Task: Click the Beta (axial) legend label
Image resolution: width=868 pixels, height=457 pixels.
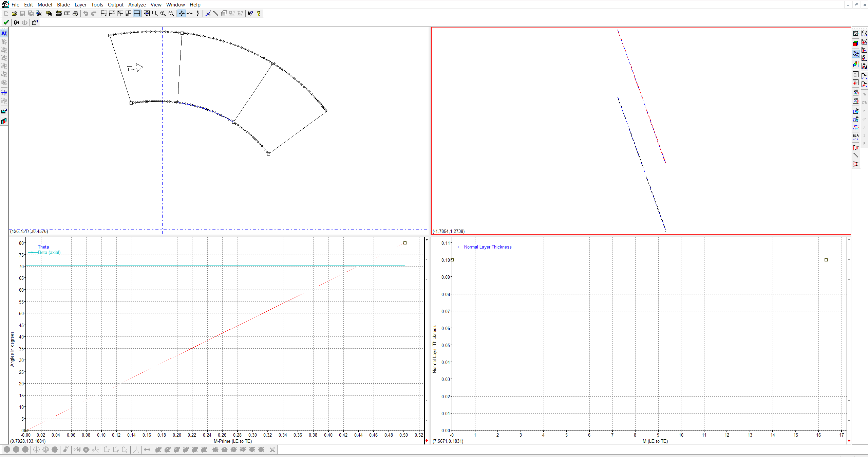Action: click(x=49, y=252)
